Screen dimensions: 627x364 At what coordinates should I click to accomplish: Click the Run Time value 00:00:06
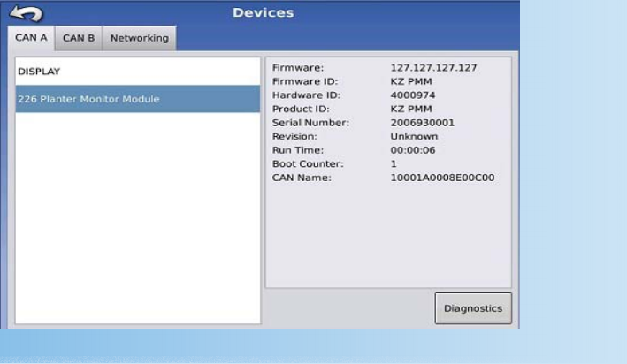(413, 150)
